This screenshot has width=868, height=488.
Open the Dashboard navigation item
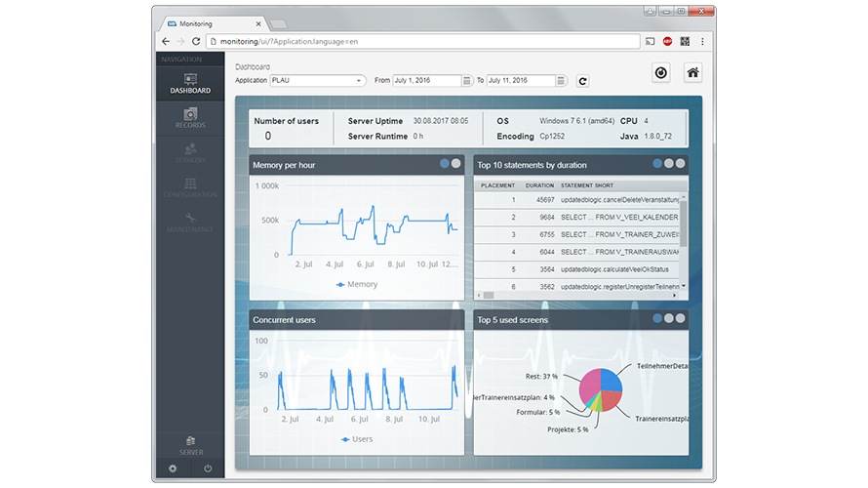tap(190, 83)
